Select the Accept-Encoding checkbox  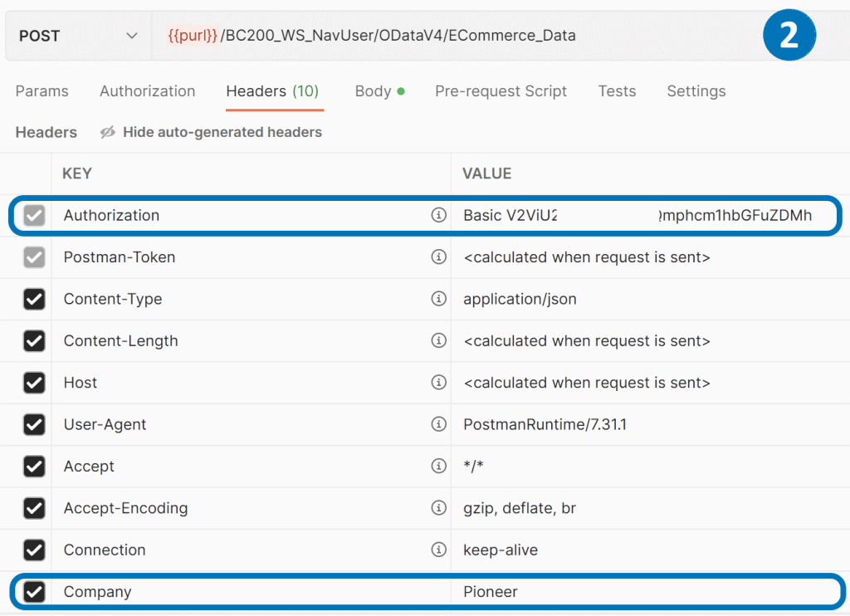point(34,508)
